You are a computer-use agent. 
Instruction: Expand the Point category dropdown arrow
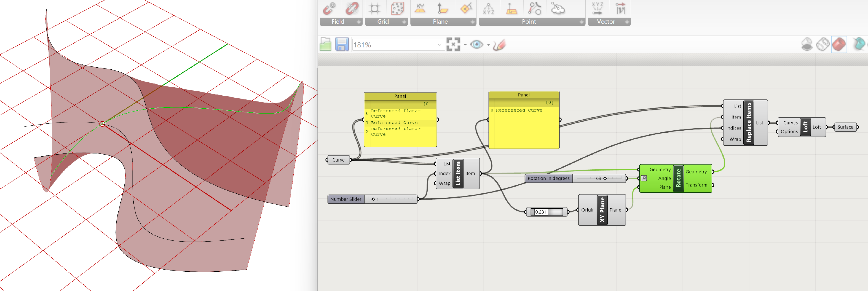click(x=581, y=22)
